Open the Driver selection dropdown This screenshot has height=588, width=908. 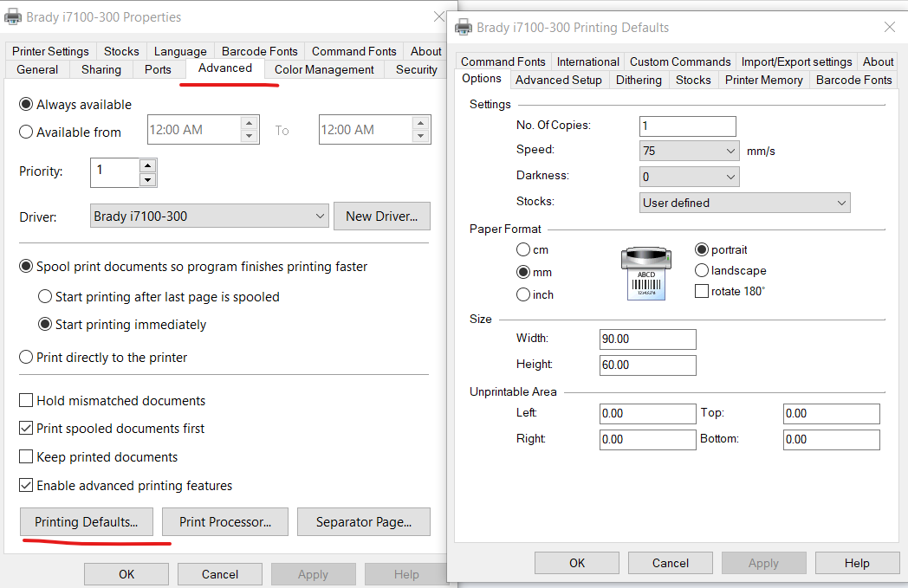[210, 216]
